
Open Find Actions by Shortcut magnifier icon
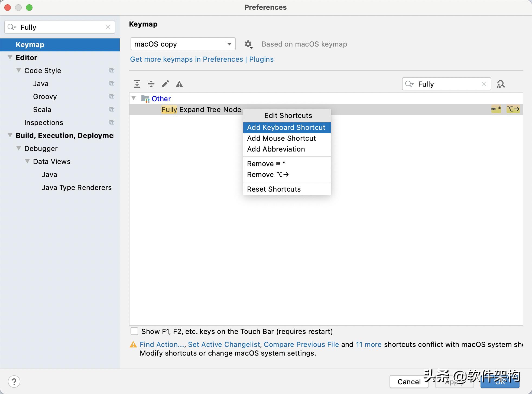coord(501,84)
